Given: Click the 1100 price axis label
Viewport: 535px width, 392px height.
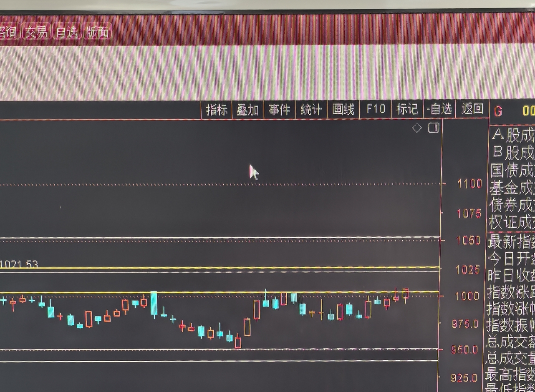Looking at the screenshot, I should tap(470, 184).
